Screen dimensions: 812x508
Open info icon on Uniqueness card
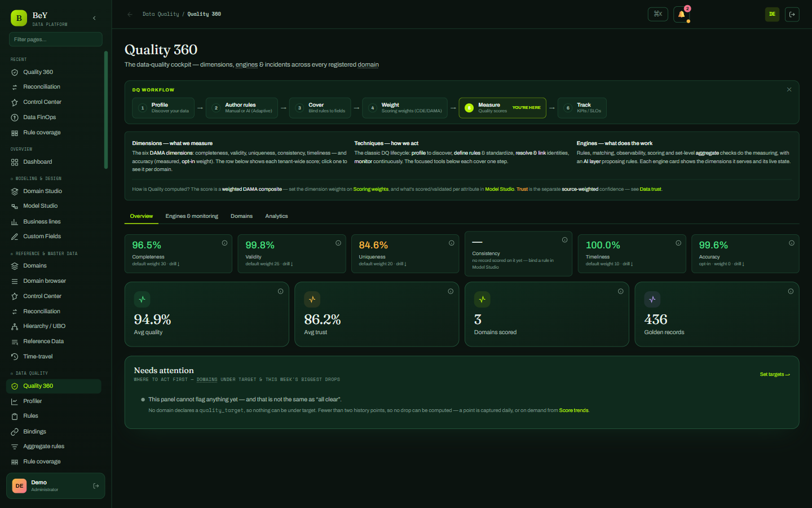click(452, 243)
